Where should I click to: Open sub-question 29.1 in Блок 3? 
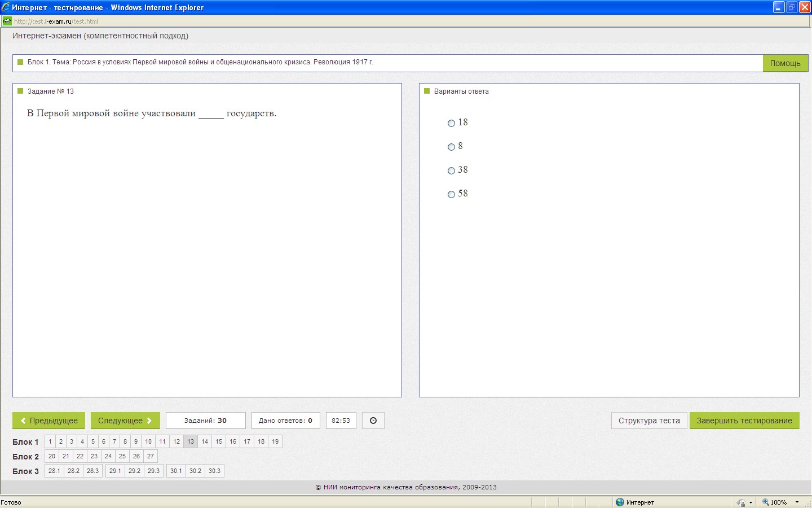pyautogui.click(x=115, y=471)
